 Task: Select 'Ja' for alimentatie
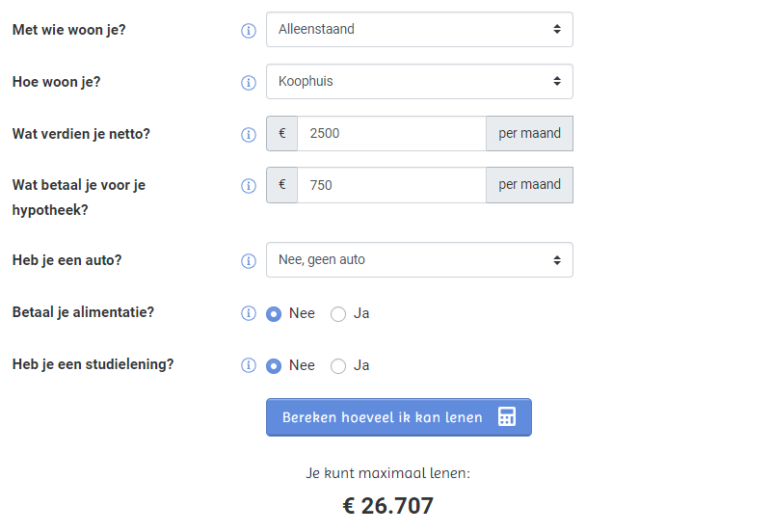click(338, 314)
